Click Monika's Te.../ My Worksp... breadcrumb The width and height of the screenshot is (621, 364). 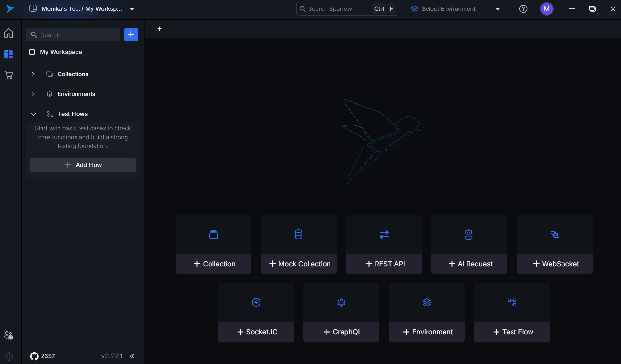click(82, 9)
